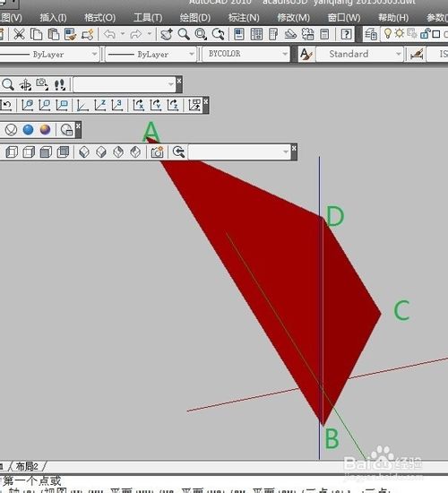The image size is (448, 493).
Task: Open the 绘图(D) menu
Action: coord(195,17)
